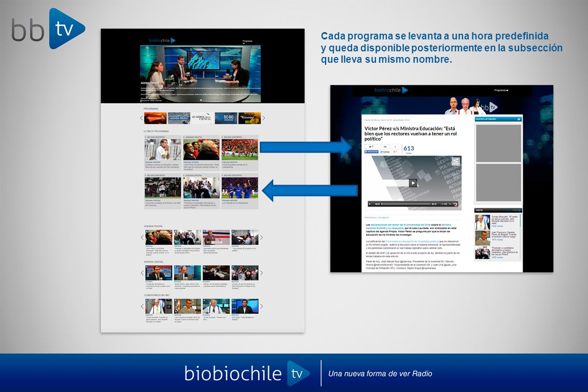Click the Agenda Judicial carousel left arrow

pyautogui.click(x=142, y=273)
